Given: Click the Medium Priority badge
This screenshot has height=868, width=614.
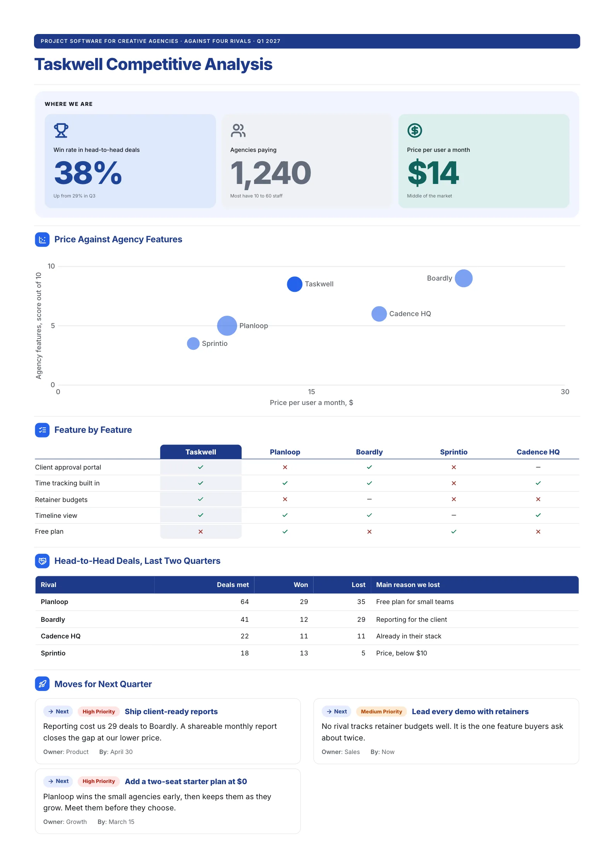Looking at the screenshot, I should point(381,711).
